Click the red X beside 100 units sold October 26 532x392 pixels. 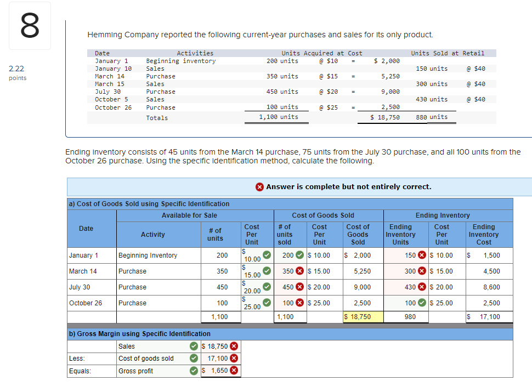299,303
